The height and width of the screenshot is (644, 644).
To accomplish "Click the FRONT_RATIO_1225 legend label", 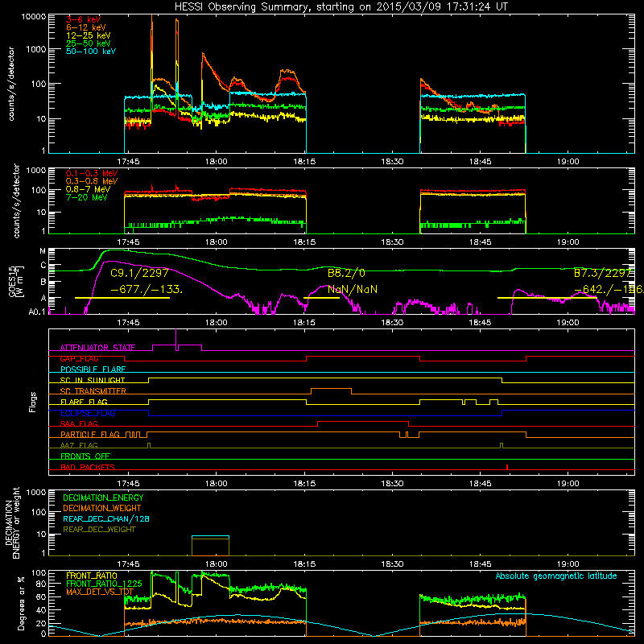I will (x=104, y=584).
